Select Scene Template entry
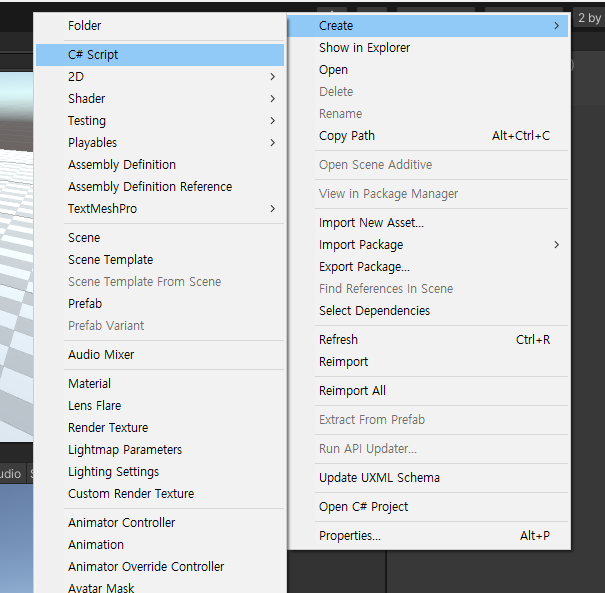This screenshot has width=605, height=593. coord(160,260)
